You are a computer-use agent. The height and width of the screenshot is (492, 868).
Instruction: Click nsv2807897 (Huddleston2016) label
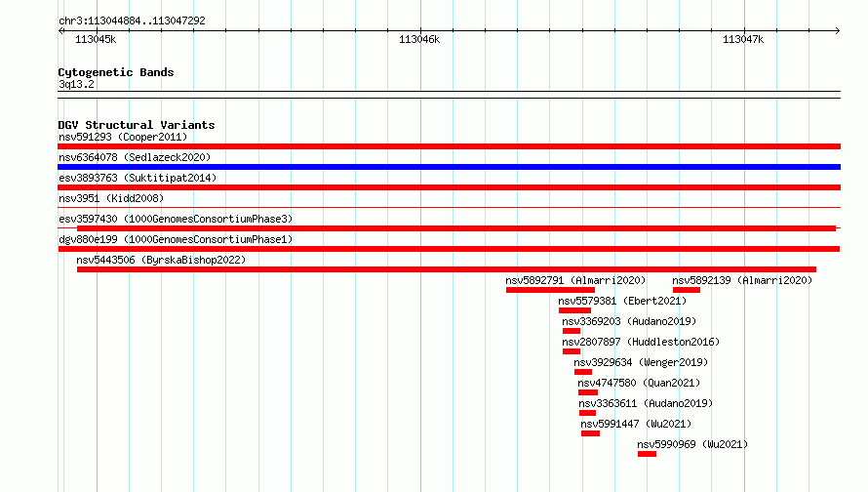pyautogui.click(x=641, y=342)
